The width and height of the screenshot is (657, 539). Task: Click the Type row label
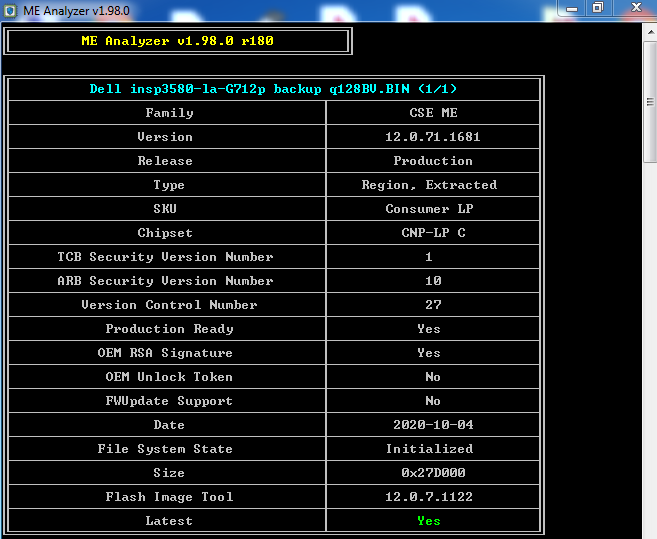(x=169, y=185)
